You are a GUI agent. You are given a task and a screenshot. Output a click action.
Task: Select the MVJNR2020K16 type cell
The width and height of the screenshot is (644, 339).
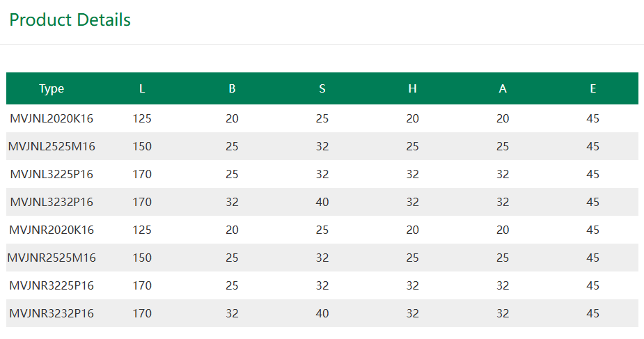(52, 230)
